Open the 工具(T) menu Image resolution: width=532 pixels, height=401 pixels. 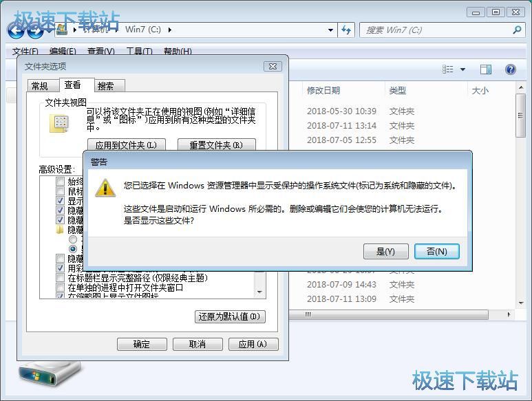coord(140,52)
